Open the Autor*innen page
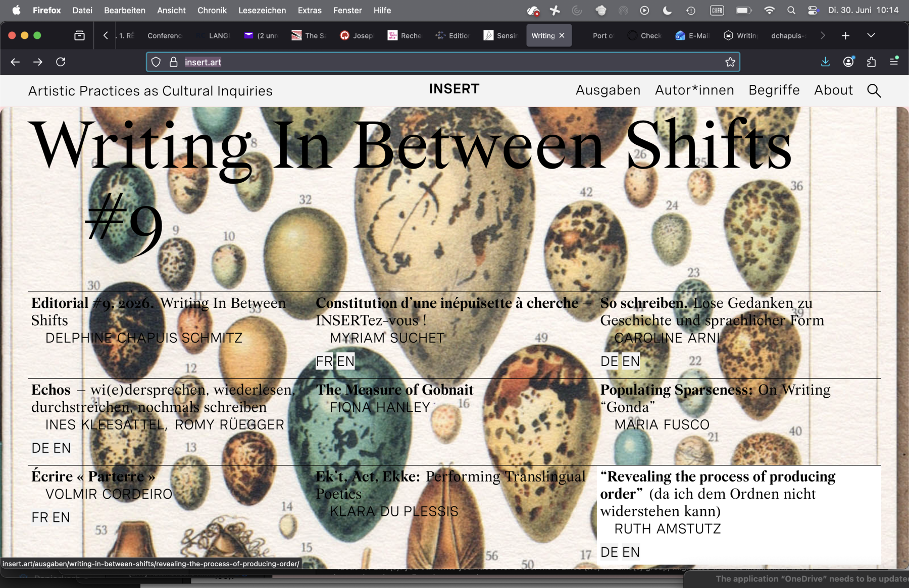 [x=694, y=90]
